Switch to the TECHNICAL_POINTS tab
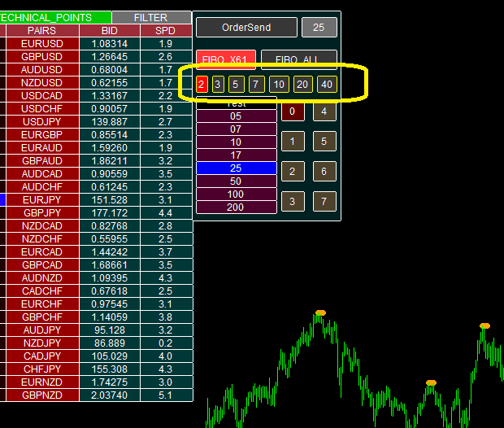 tap(55, 17)
